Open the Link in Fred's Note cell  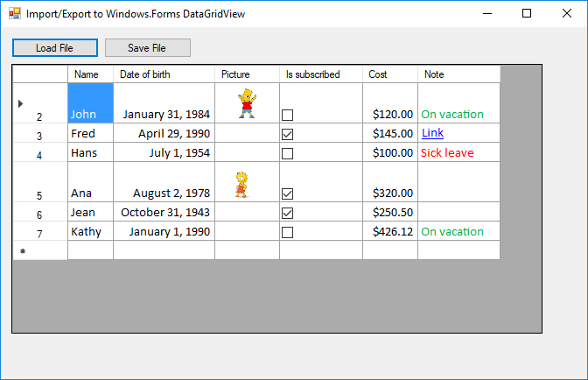432,133
